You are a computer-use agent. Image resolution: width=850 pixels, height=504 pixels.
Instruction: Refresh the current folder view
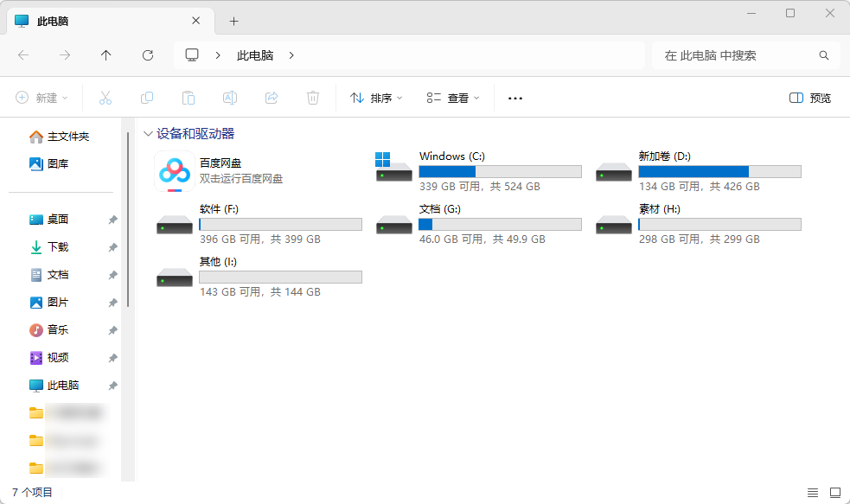(148, 55)
